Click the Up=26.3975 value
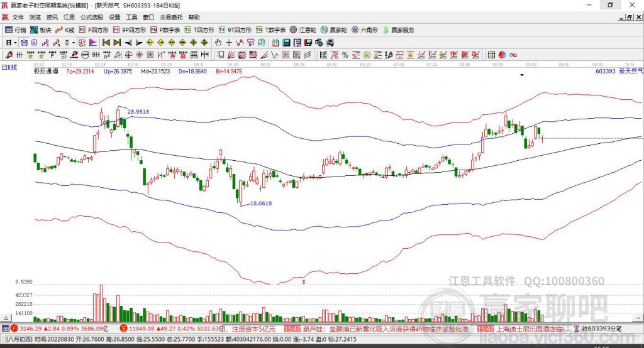This screenshot has width=644, height=348. coord(118,72)
